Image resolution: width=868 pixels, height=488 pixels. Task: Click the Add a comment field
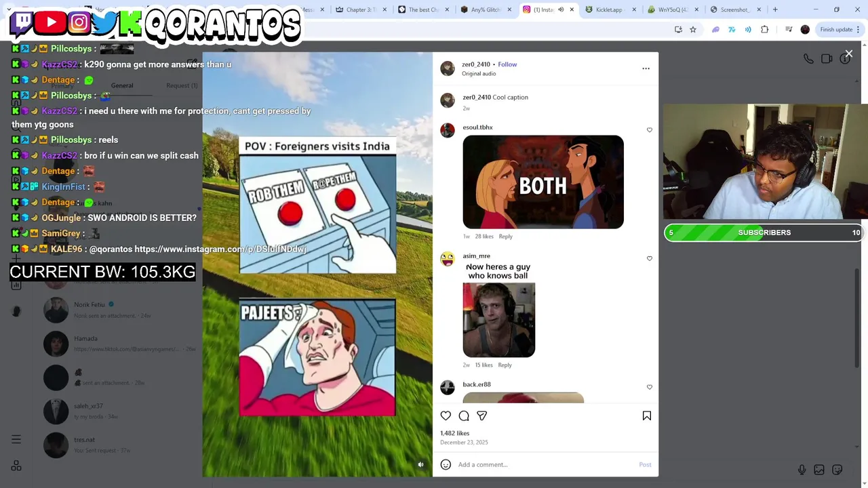coord(546,464)
